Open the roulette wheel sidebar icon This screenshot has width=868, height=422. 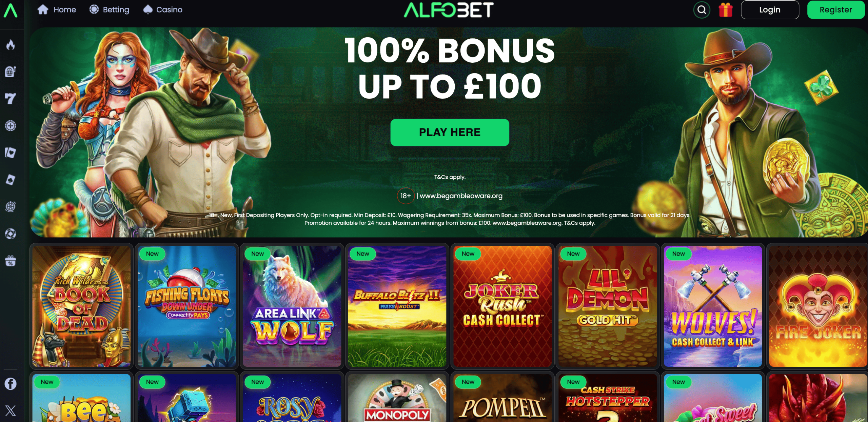(11, 207)
